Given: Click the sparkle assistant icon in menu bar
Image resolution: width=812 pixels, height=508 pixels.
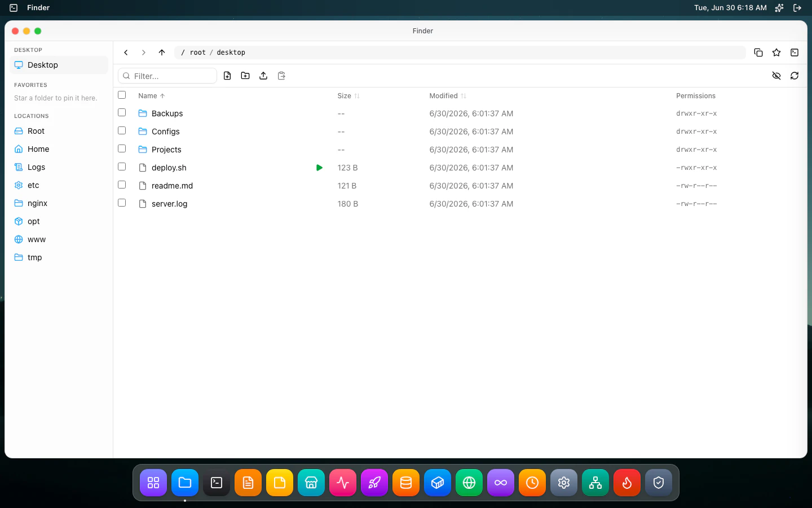Looking at the screenshot, I should pyautogui.click(x=779, y=7).
